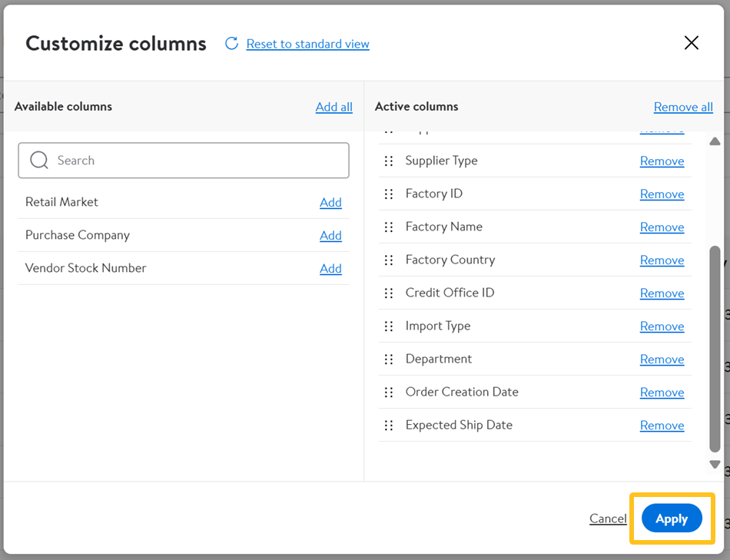Click the drag handle beside Import Type
730x560 pixels.
(389, 326)
